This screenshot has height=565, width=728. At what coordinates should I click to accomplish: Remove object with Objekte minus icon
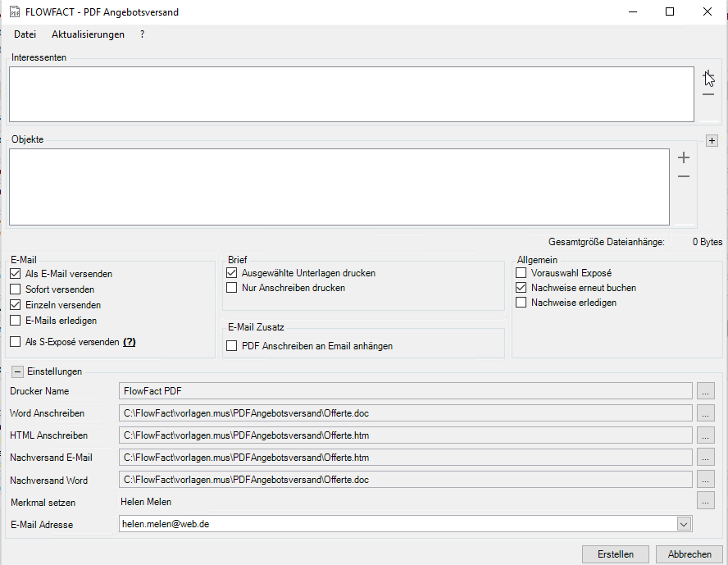pyautogui.click(x=684, y=176)
